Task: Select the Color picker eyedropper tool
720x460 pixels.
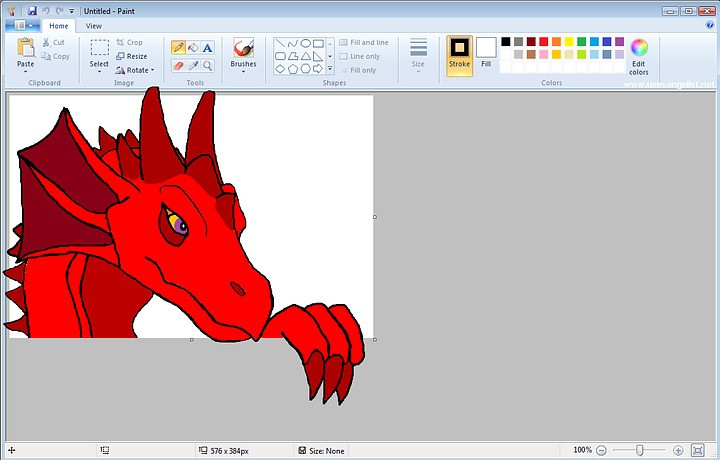Action: click(193, 66)
